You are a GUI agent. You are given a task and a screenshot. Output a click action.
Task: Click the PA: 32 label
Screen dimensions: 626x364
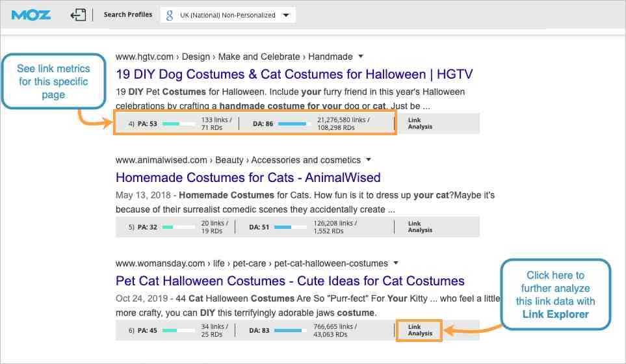148,227
